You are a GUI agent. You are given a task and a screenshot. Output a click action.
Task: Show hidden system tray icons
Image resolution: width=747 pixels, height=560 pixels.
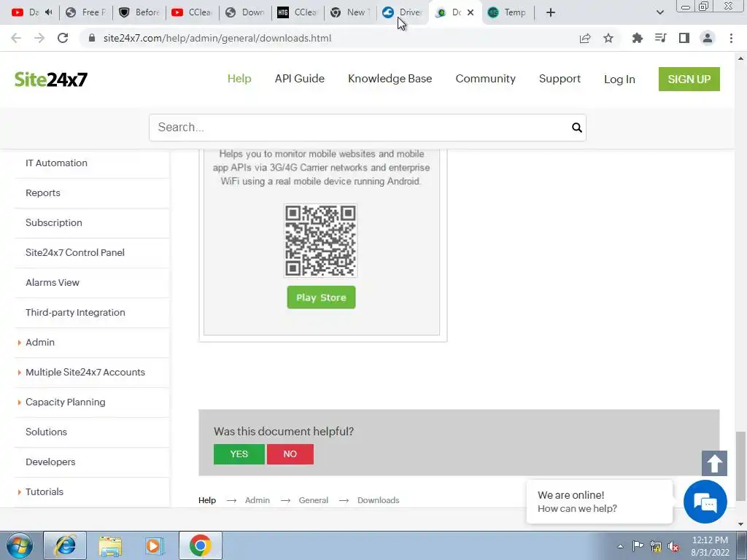[620, 546]
